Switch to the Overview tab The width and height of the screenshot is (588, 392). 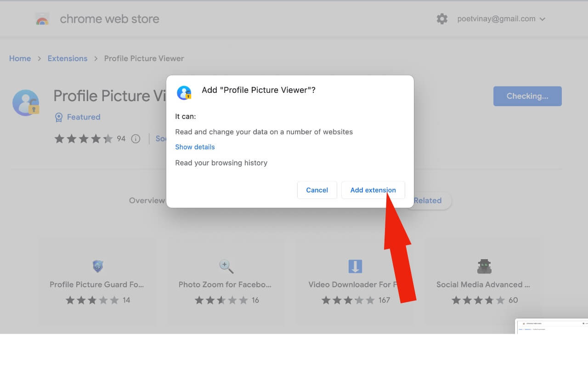tap(147, 200)
